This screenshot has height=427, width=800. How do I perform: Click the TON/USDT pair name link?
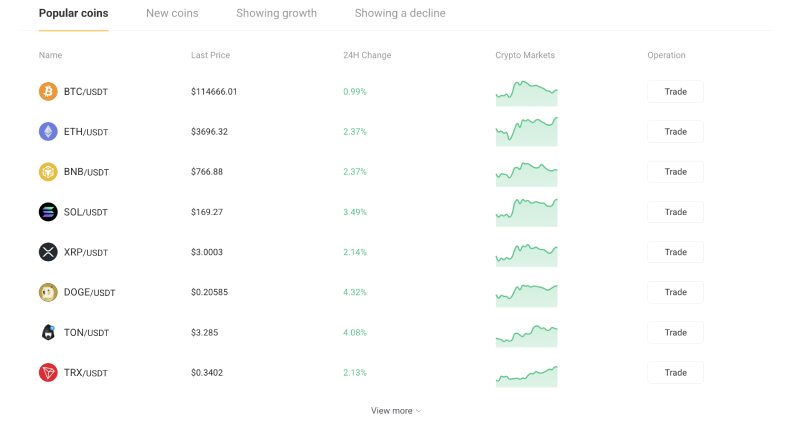click(86, 332)
